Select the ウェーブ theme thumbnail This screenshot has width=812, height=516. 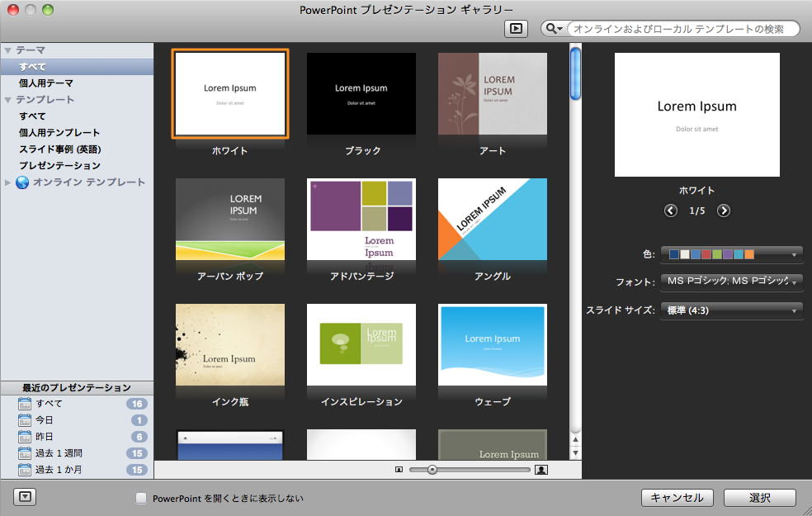[x=493, y=344]
